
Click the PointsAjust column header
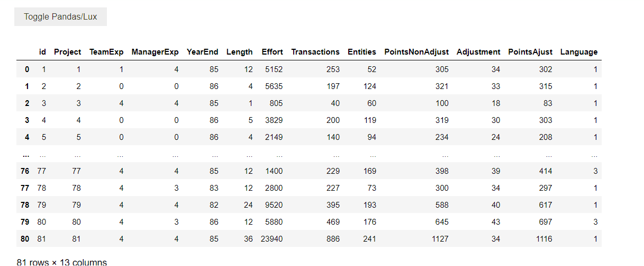pyautogui.click(x=530, y=52)
